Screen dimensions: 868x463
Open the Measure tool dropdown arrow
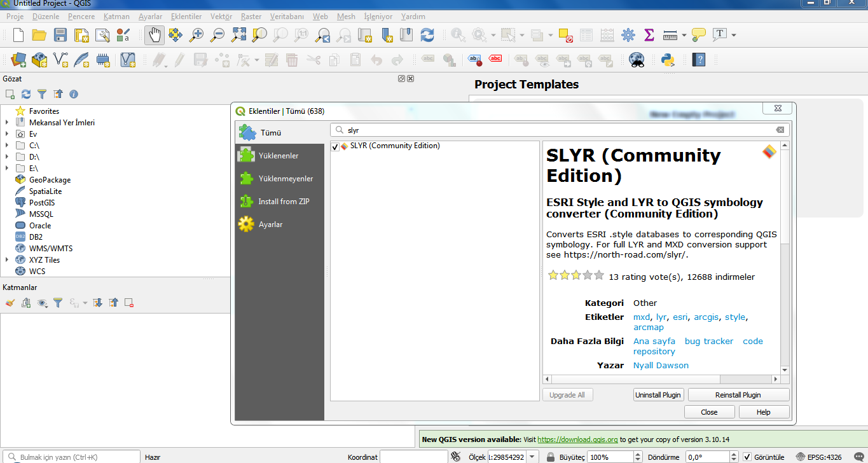684,35
